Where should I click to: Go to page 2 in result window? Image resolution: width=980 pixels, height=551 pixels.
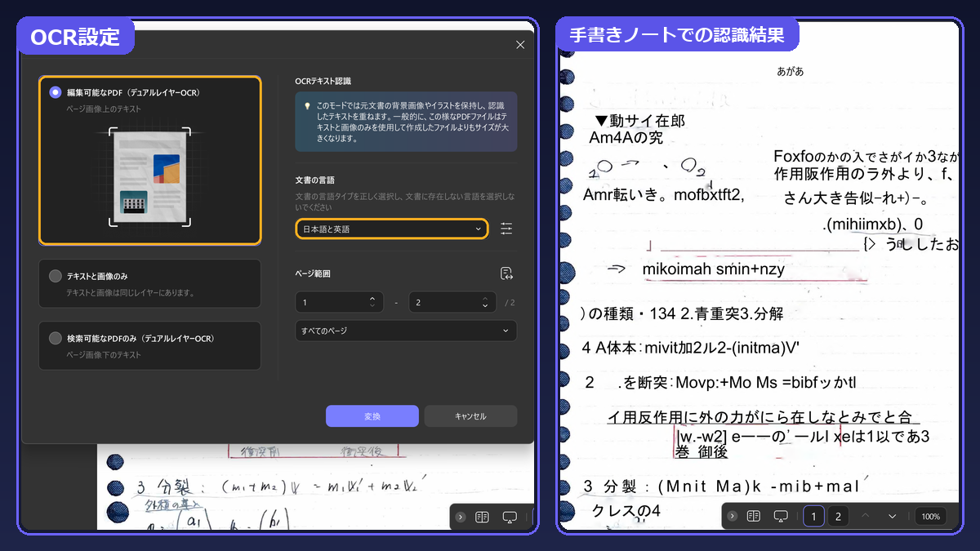point(838,516)
